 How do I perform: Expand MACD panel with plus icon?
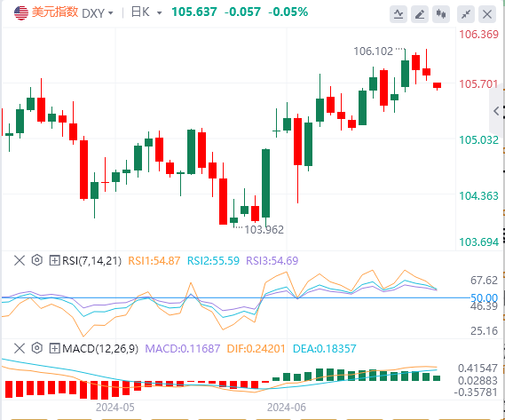click(x=54, y=348)
